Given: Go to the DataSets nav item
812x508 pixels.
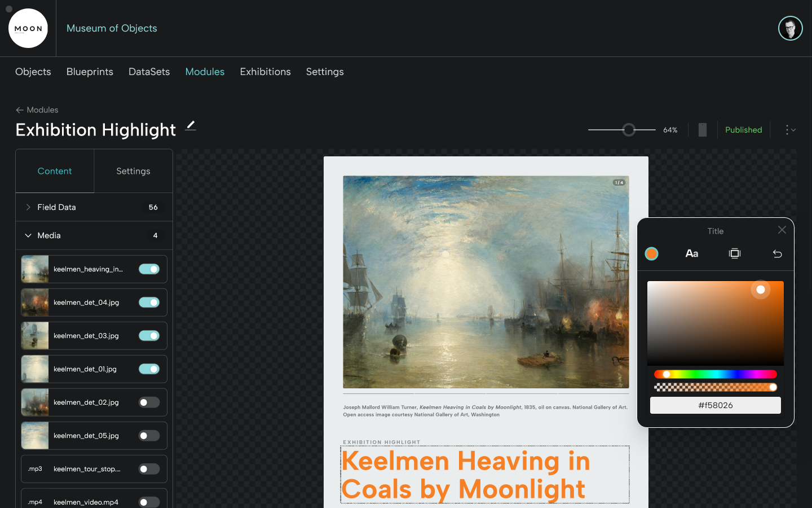Looking at the screenshot, I should [149, 72].
